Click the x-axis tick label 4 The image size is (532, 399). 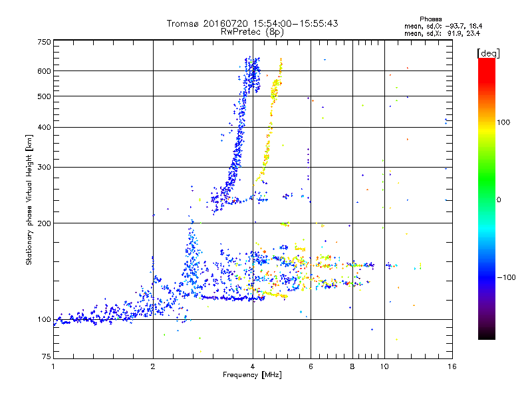pos(253,366)
